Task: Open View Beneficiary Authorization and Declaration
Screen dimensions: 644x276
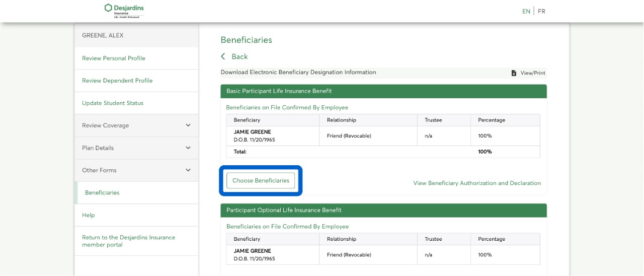Action: 477,183
